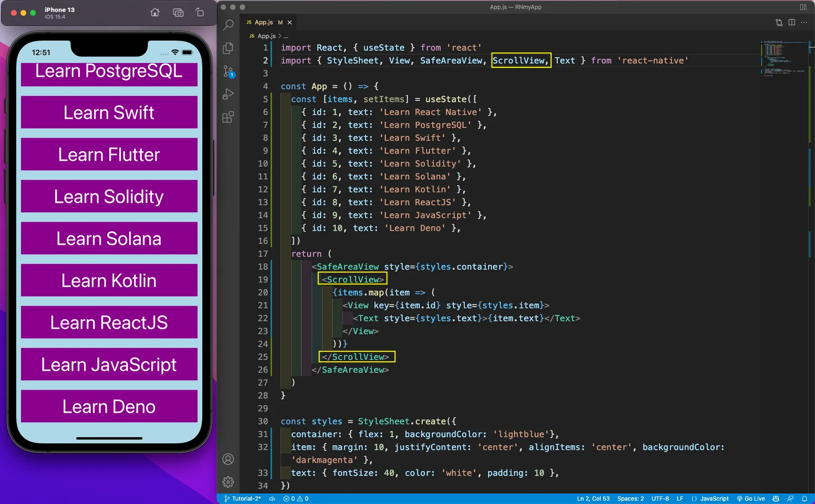The height and width of the screenshot is (504, 815).
Task: Tap Learn Swift item in simulator
Action: pos(109,112)
